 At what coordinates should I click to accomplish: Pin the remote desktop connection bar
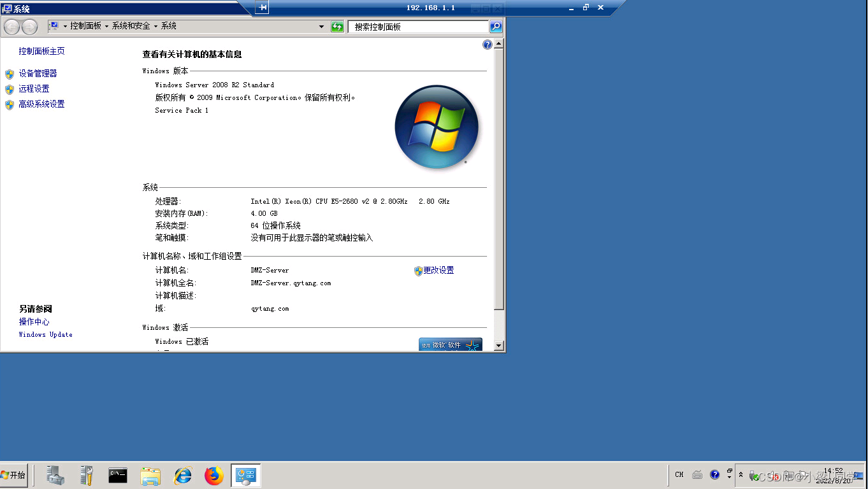pos(262,8)
